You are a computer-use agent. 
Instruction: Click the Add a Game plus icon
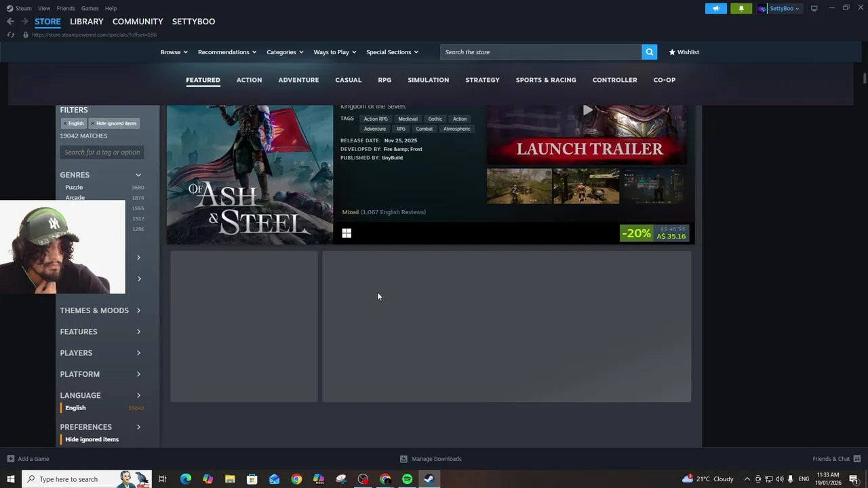[10, 459]
